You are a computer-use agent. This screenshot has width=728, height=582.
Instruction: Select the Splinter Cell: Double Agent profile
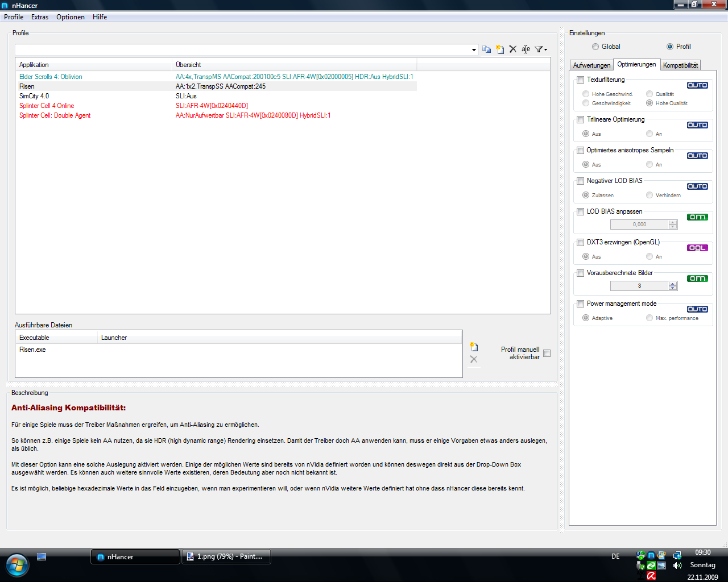[216, 115]
